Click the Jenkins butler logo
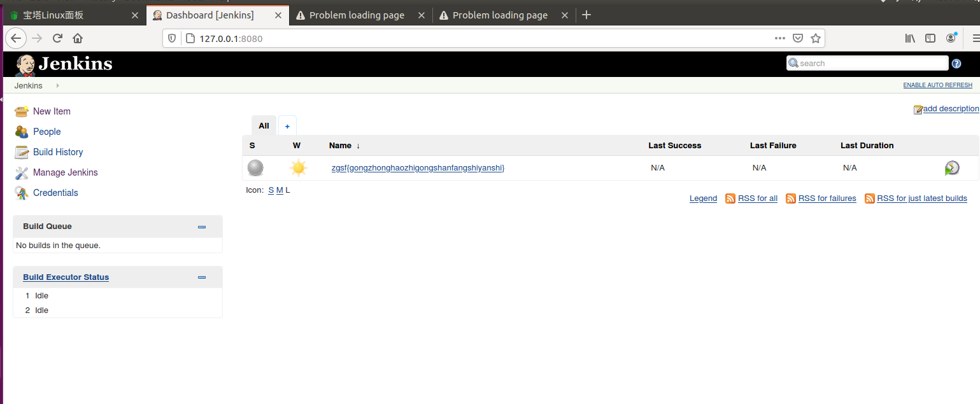980x404 pixels. click(25, 64)
